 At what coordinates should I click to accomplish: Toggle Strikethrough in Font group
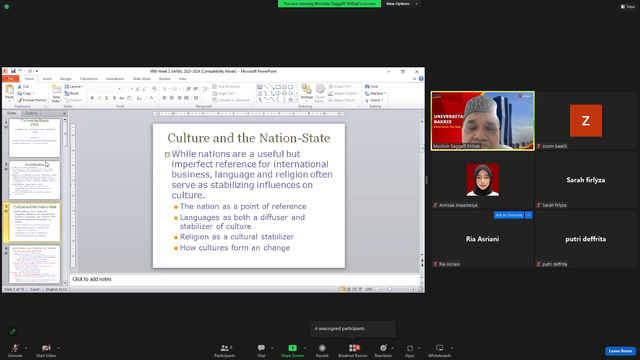point(122,98)
